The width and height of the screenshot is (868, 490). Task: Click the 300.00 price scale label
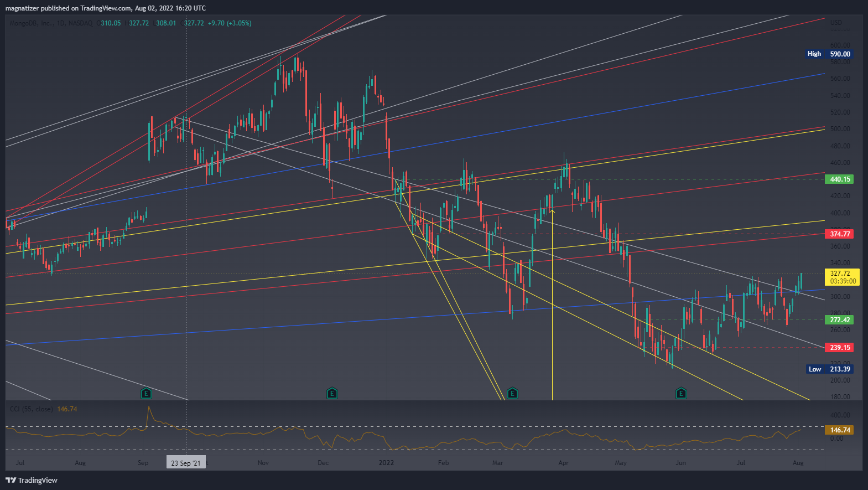840,297
